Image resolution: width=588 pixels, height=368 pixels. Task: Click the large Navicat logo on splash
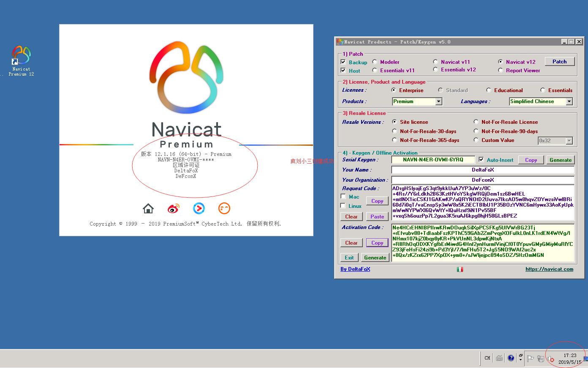(186, 77)
